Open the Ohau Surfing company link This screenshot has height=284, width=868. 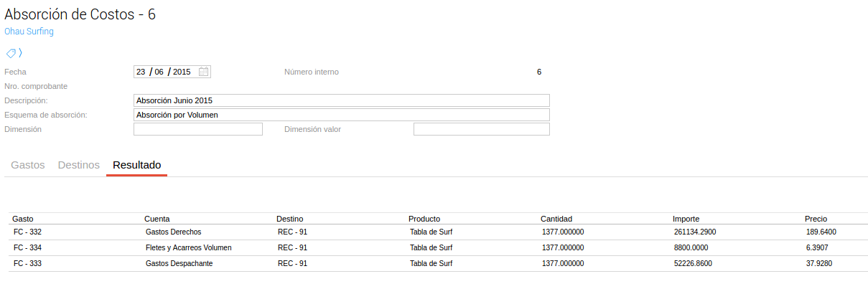pyautogui.click(x=29, y=32)
